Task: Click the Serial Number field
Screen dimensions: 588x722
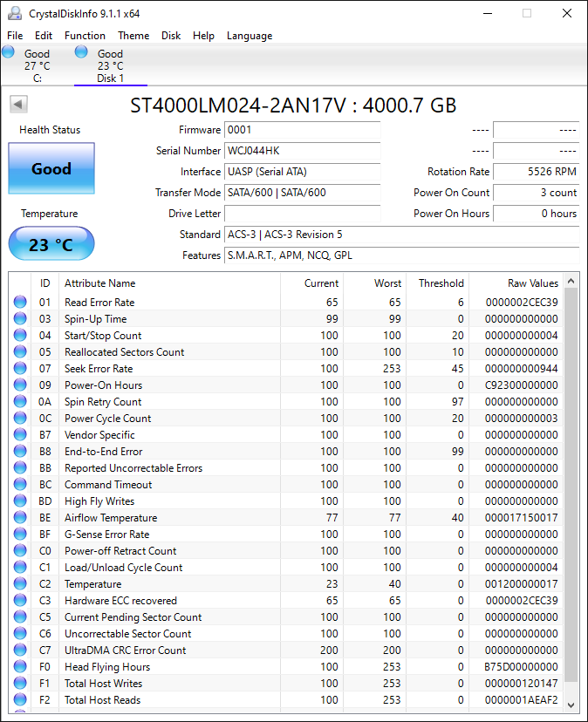Action: coord(303,151)
